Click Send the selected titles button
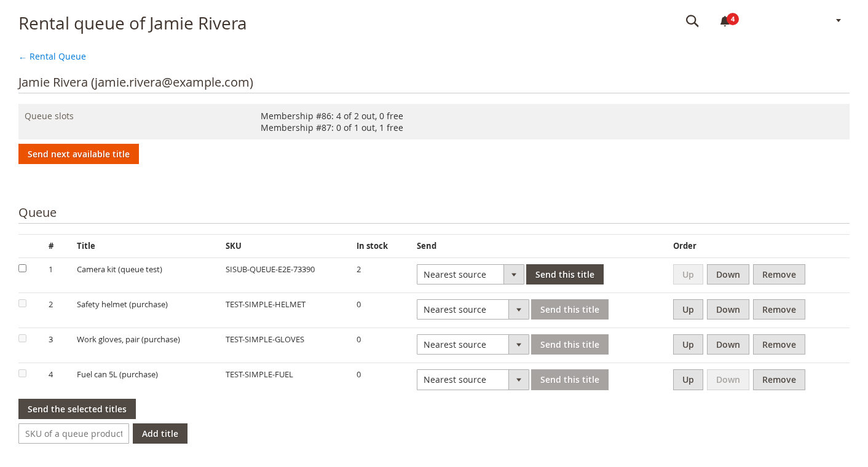 [77, 409]
